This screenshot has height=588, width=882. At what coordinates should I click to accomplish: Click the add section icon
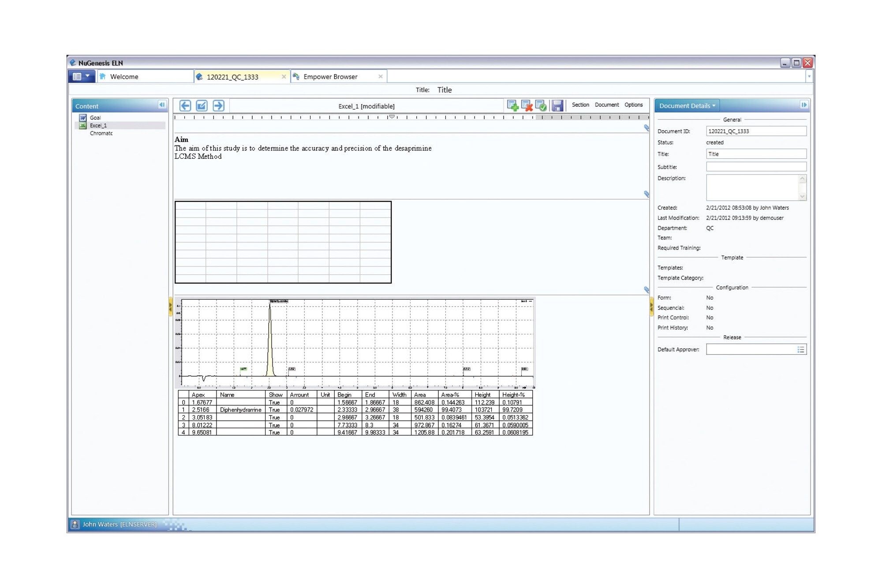[x=512, y=105]
